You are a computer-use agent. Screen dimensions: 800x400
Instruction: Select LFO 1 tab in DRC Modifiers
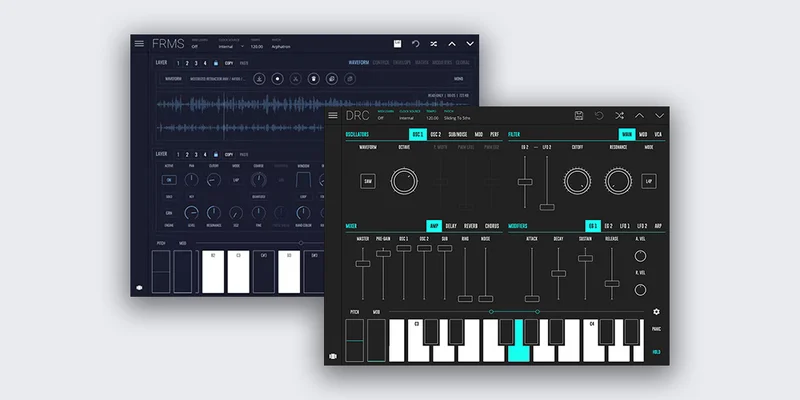(625, 226)
